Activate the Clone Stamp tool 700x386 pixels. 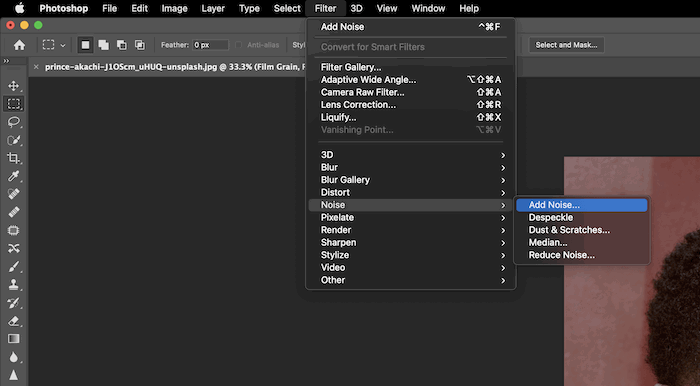click(x=13, y=285)
